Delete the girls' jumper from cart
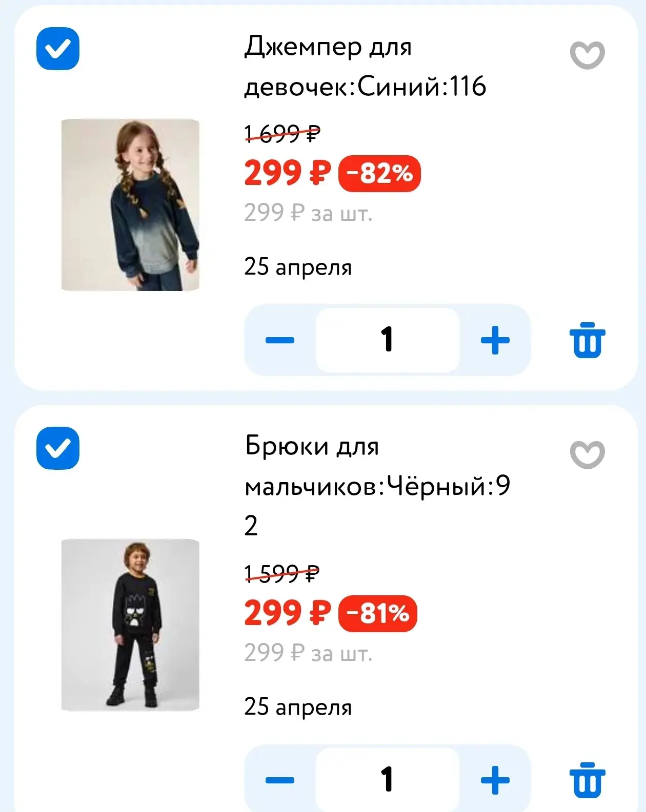The width and height of the screenshot is (646, 812). coord(587,340)
